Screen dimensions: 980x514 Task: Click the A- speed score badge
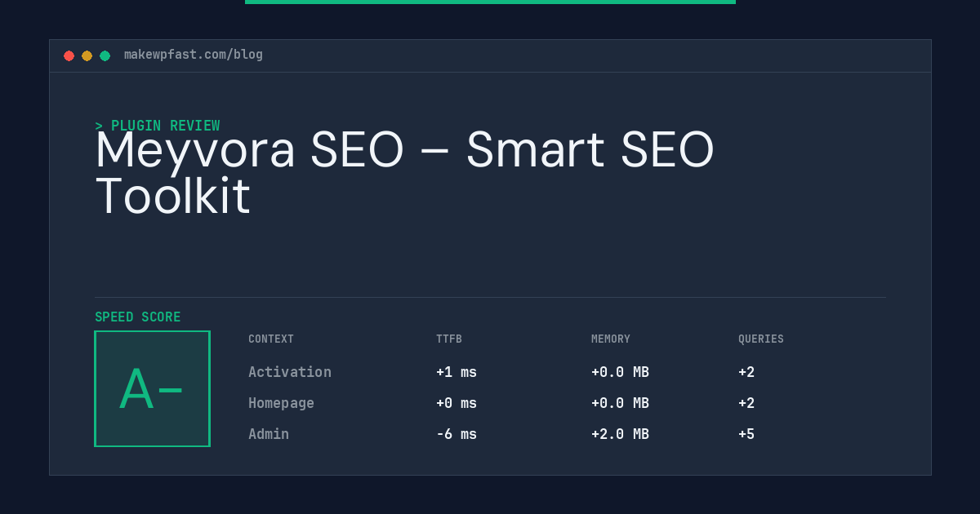click(x=152, y=388)
